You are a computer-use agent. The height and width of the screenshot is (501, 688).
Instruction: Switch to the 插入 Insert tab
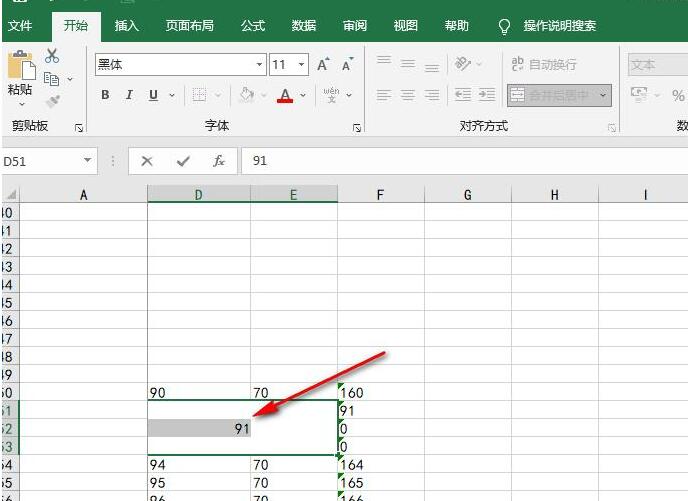point(127,26)
